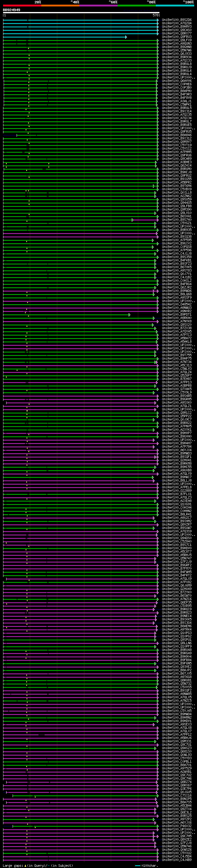Click hit UniRef100_B9S740
Screen dimensions: 197x868
[x=176, y=220]
